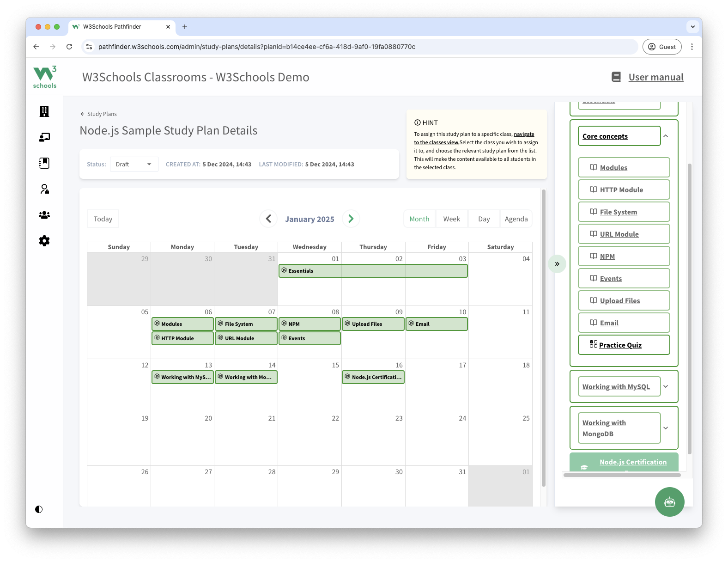Collapse the Core concepts section

pos(666,136)
